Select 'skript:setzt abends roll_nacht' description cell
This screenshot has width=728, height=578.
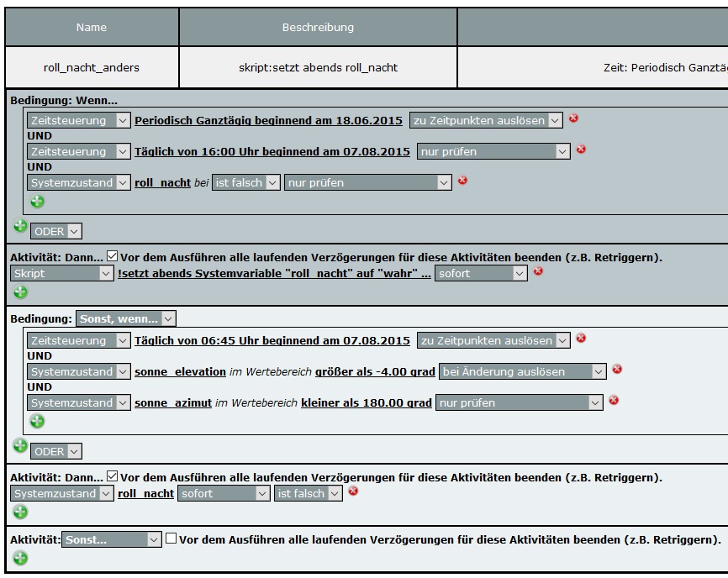[x=318, y=68]
